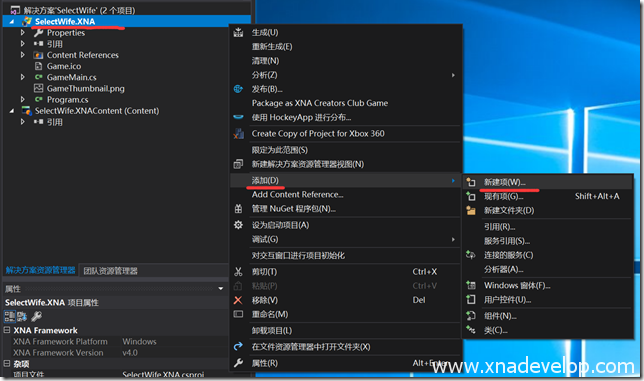Expand the Properties node
This screenshot has width=644, height=381.
pyautogui.click(x=23, y=32)
